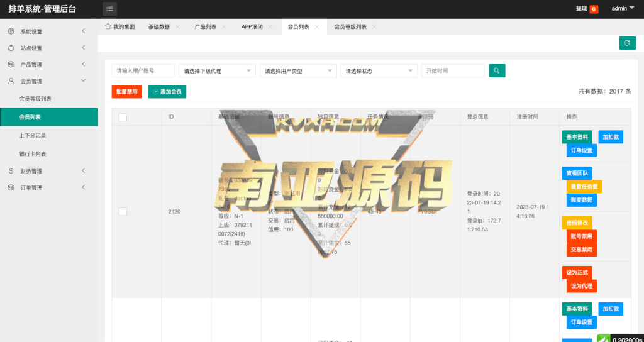The image size is (644, 342).
Task: Click 基本资料 for member 2420
Action: coord(577,137)
